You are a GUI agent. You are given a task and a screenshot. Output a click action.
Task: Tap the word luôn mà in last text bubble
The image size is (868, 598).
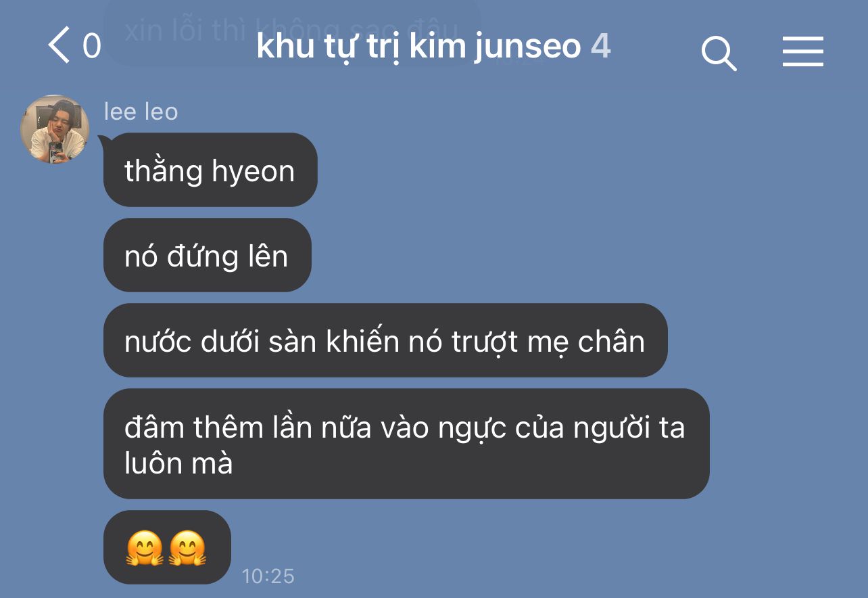[x=178, y=463]
